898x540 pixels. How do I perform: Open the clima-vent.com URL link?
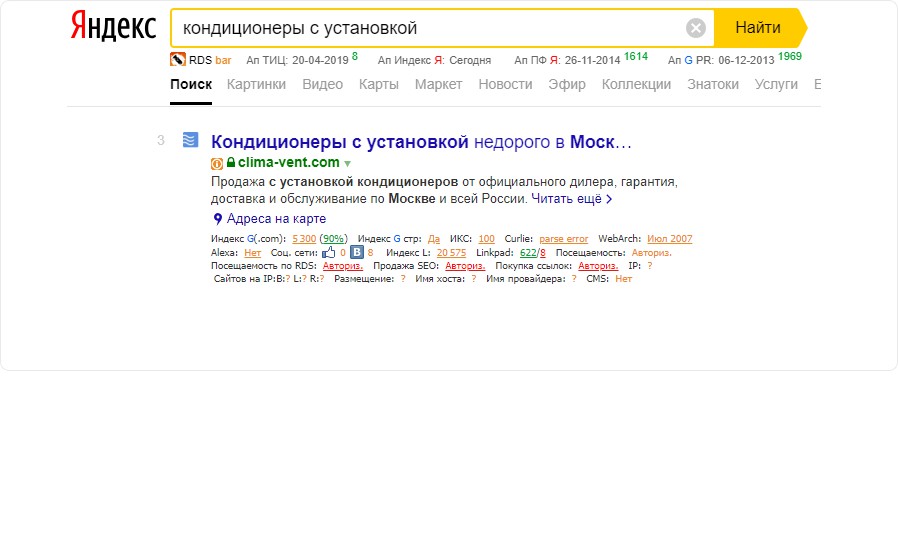289,163
